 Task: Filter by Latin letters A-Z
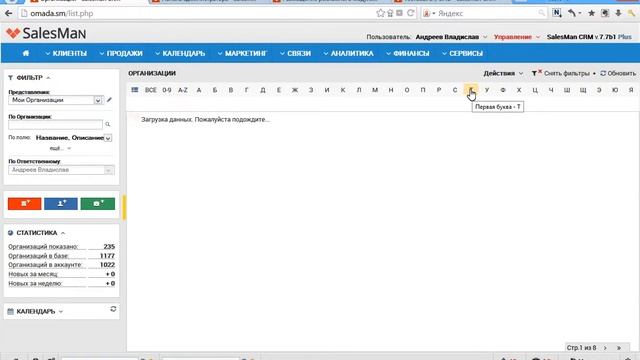click(x=183, y=90)
